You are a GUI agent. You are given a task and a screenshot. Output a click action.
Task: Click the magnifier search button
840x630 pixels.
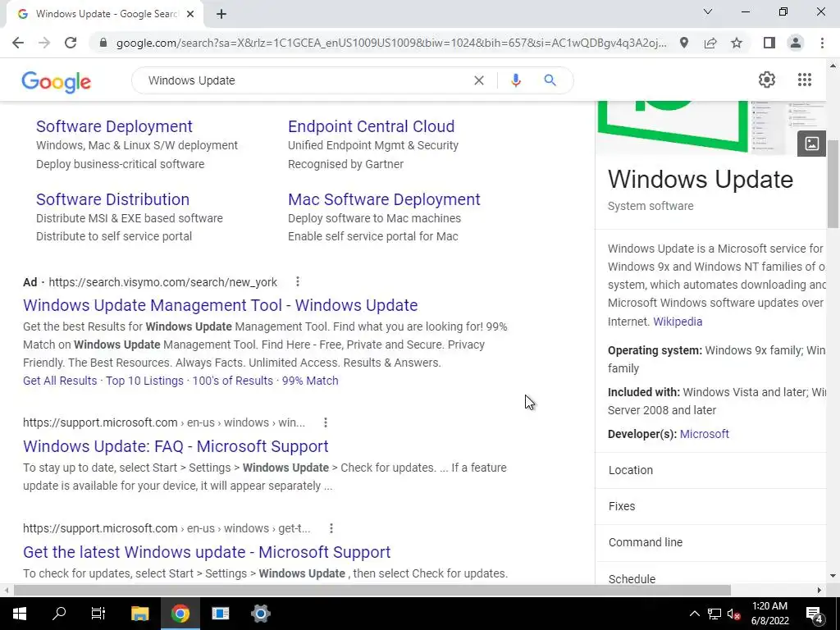click(x=550, y=80)
